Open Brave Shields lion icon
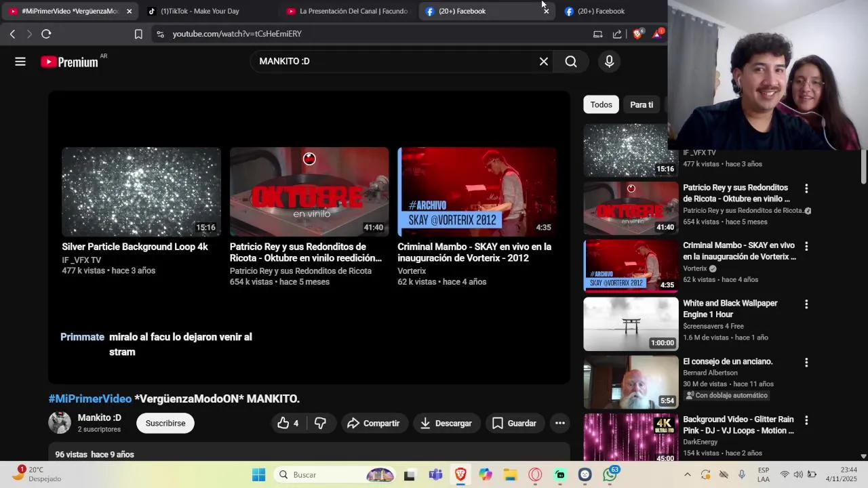 click(x=637, y=34)
